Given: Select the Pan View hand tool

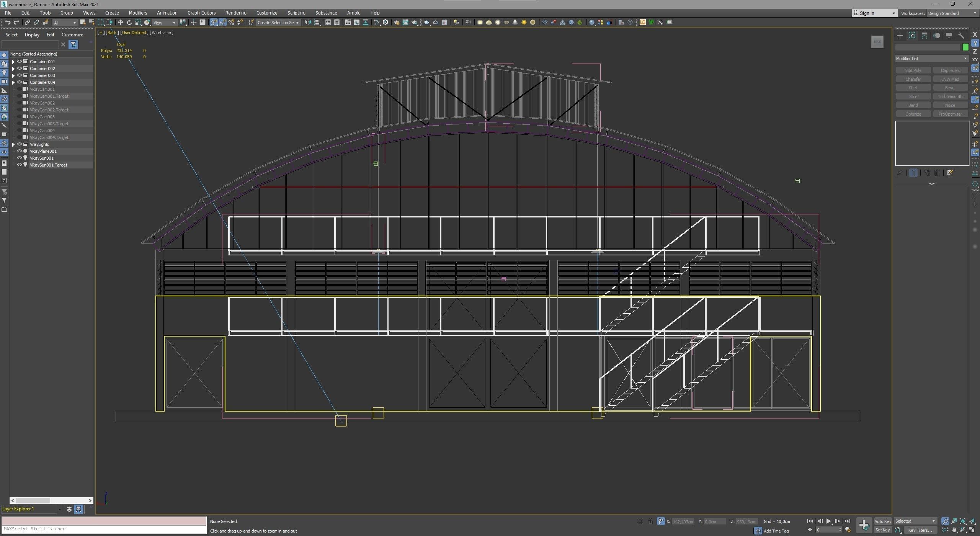Looking at the screenshot, I should [954, 530].
